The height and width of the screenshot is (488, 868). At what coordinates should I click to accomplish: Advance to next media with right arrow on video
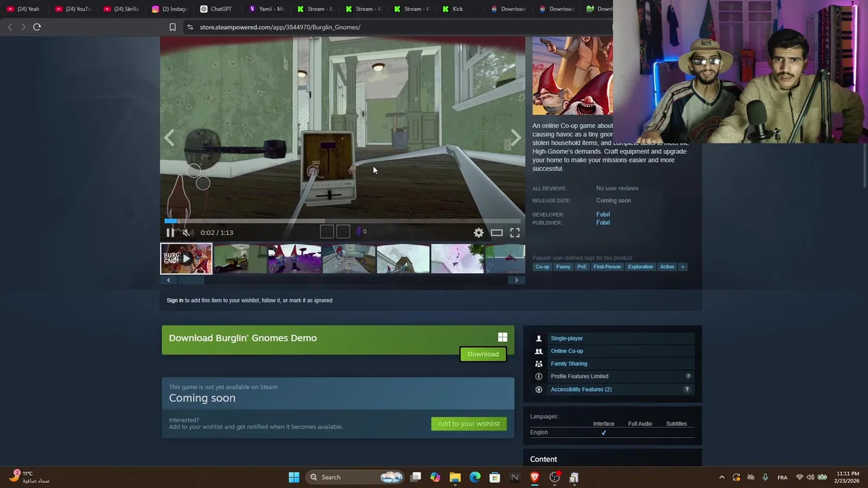point(516,138)
